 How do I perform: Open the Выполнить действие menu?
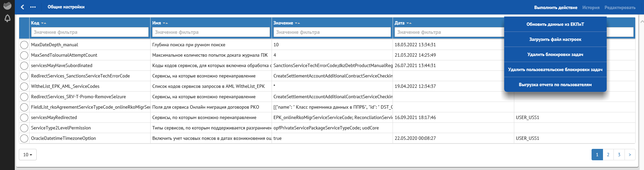pyautogui.click(x=556, y=7)
